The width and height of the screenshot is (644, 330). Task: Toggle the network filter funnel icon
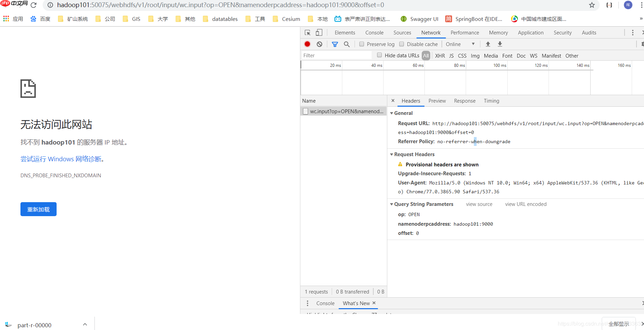point(335,44)
